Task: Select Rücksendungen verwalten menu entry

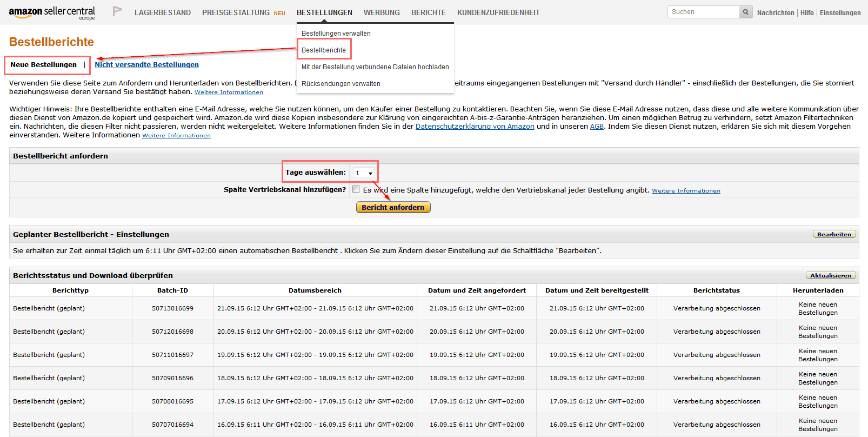Action: pyautogui.click(x=341, y=84)
